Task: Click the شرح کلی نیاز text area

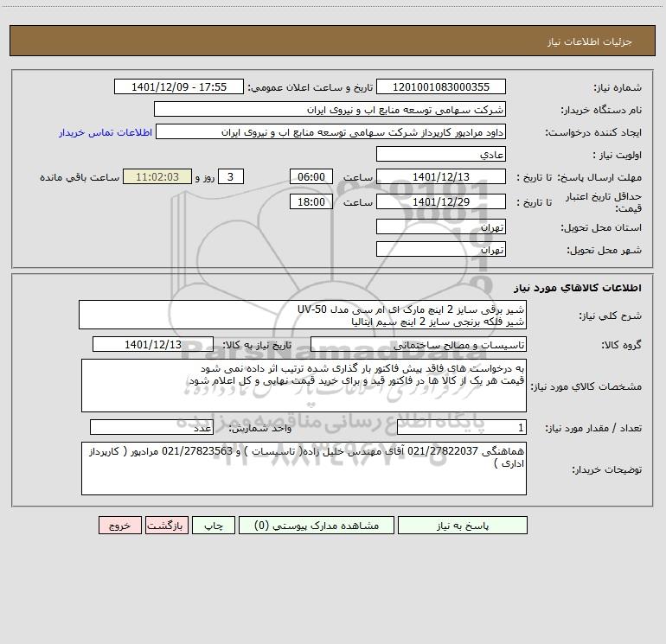Action: point(303,315)
